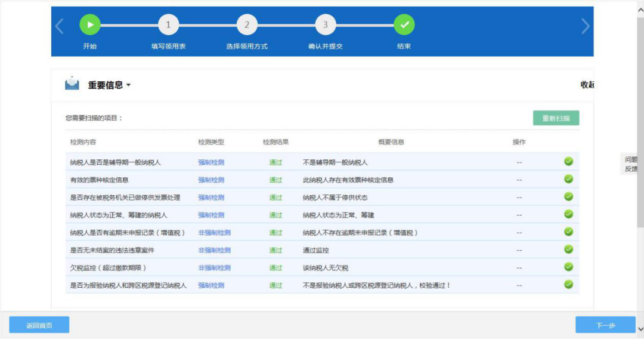Screen dimensions: 644x339
Task: Click green check for 纳税人是否有逾期未申报记录 row
Action: pos(568,232)
